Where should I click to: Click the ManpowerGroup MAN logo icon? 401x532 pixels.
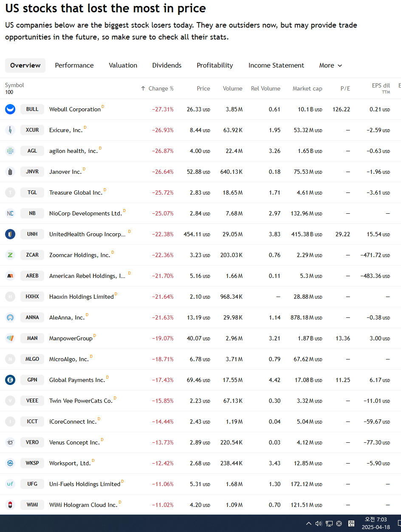(x=10, y=338)
